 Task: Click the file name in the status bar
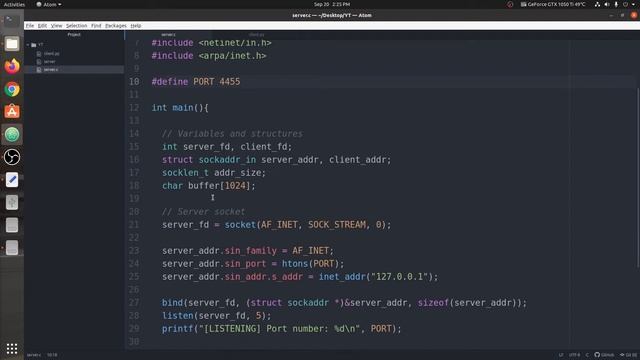[x=34, y=355]
